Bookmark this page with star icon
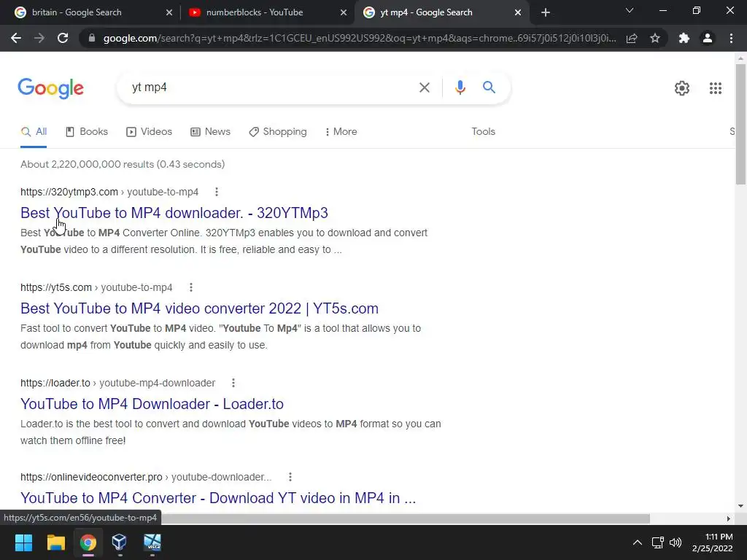 point(655,38)
